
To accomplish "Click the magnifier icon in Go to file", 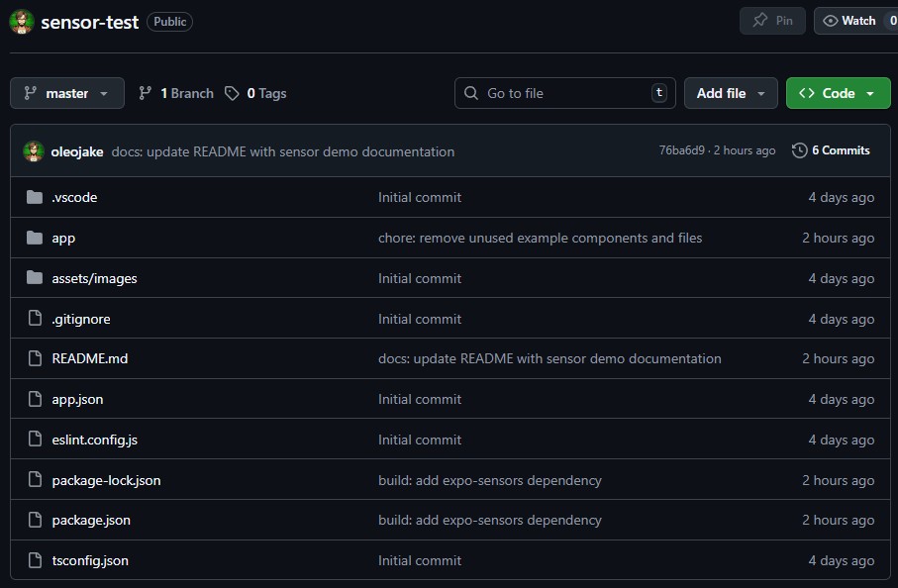I will pos(470,93).
